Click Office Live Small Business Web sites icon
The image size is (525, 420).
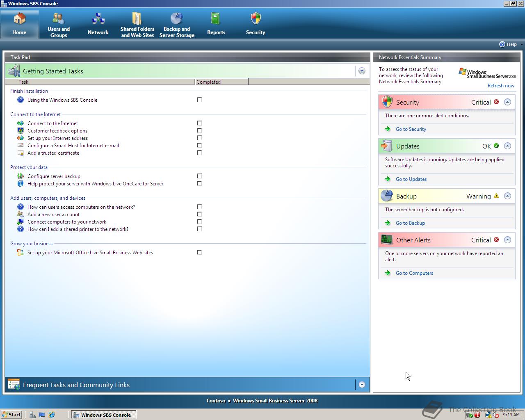pos(21,252)
